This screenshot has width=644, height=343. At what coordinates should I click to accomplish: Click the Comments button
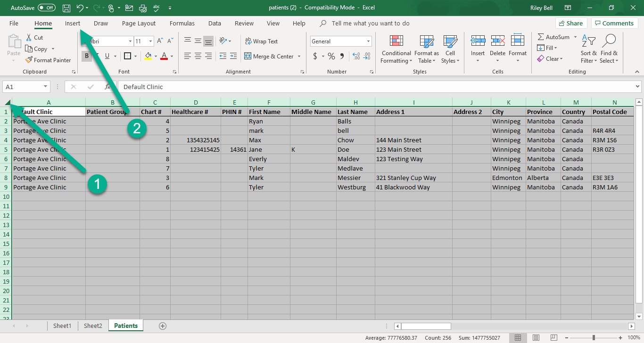615,23
